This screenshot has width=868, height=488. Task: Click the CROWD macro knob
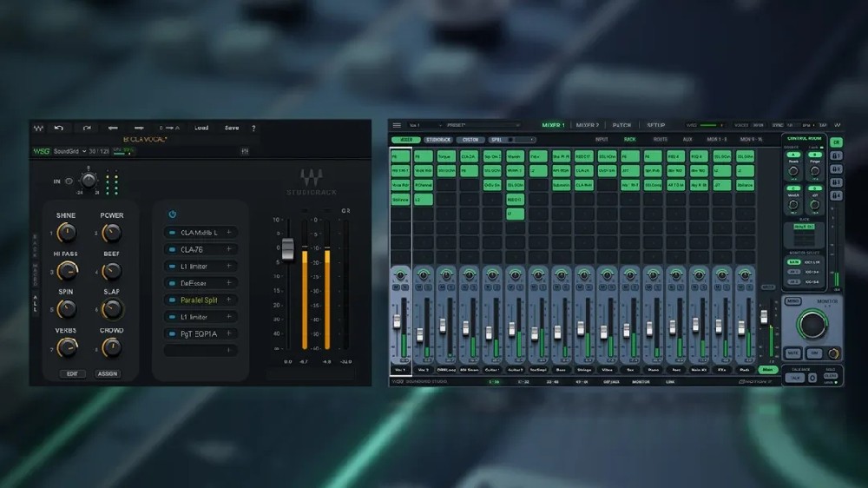coord(112,348)
